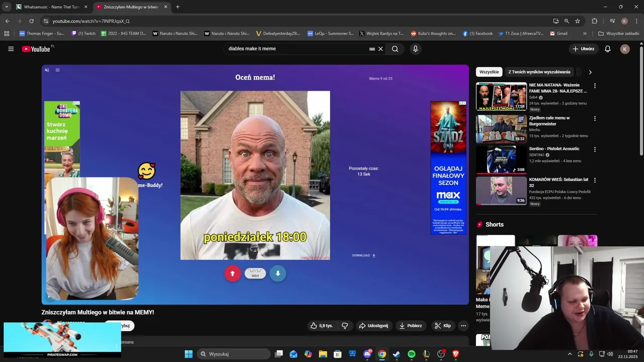Click the Wyszukaj taskbar search box

(234, 354)
